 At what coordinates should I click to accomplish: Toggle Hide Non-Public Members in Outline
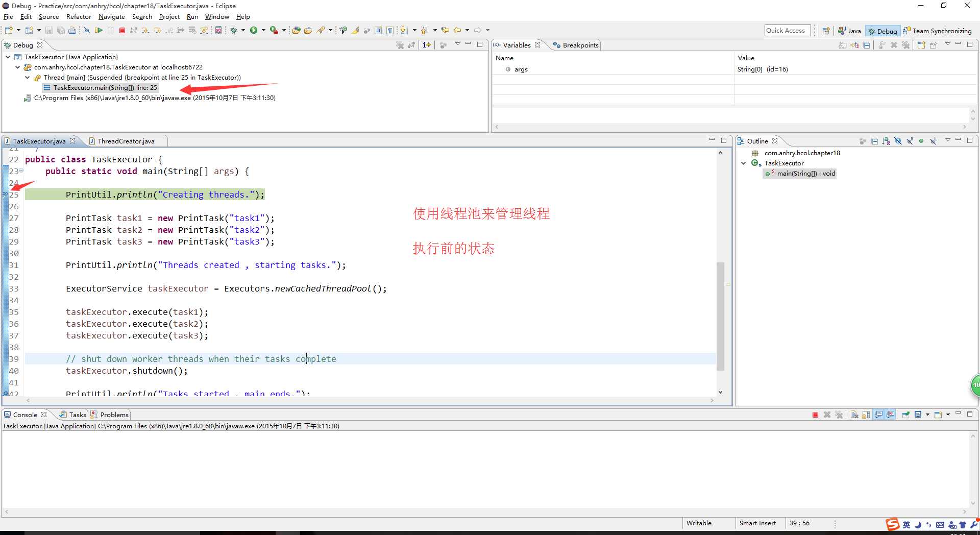tap(921, 141)
